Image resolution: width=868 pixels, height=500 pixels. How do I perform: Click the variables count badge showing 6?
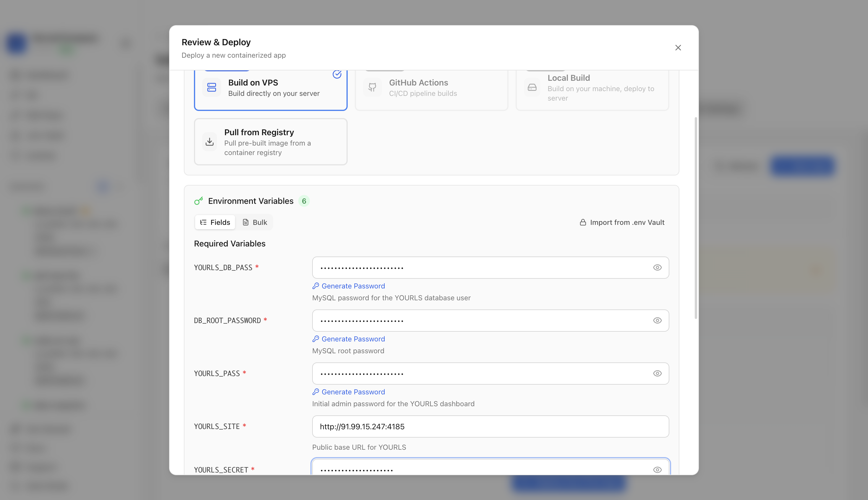304,201
